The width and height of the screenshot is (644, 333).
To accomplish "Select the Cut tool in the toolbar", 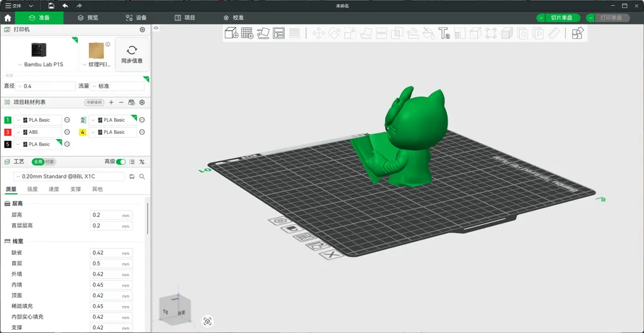I will 381,33.
